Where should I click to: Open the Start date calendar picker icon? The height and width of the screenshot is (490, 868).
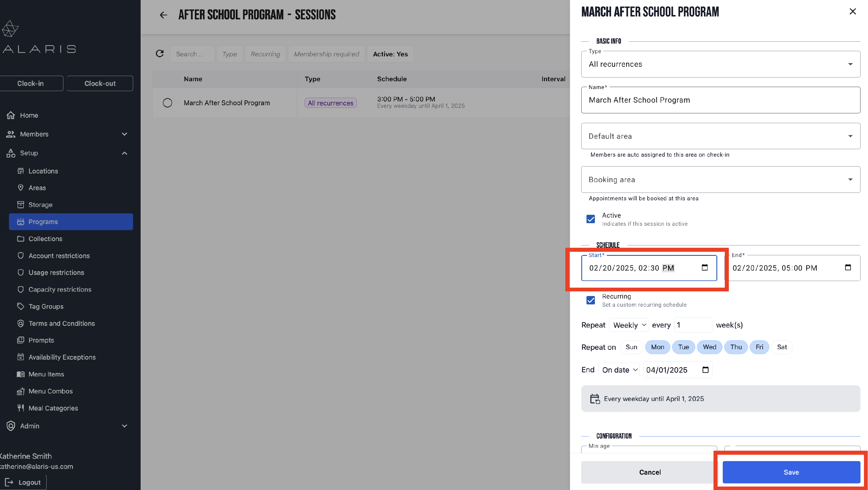(704, 267)
